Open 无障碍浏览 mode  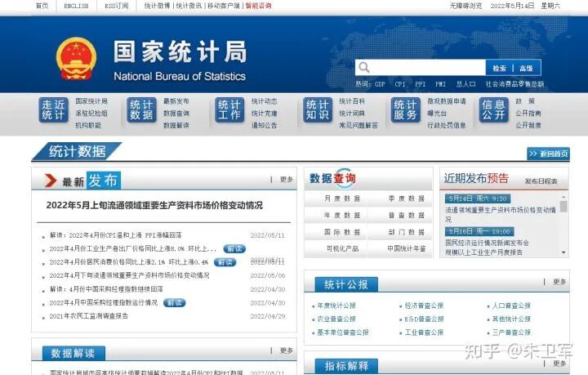pyautogui.click(x=465, y=6)
